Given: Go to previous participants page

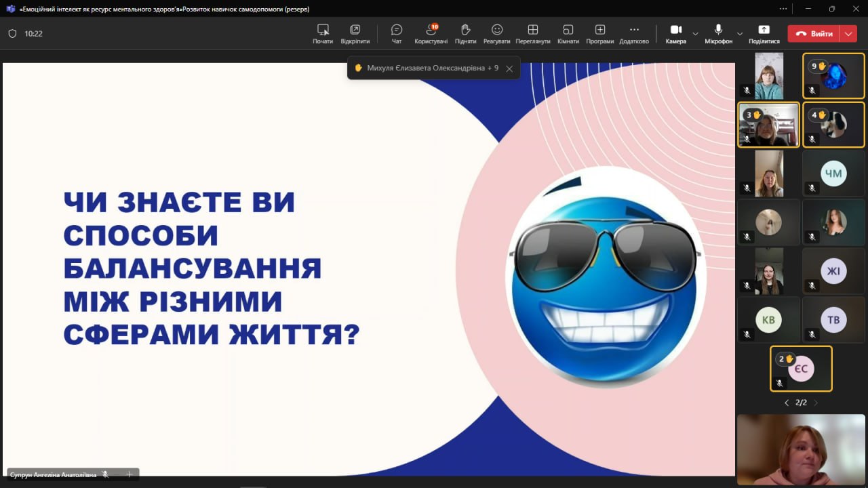Looking at the screenshot, I should click(x=787, y=403).
